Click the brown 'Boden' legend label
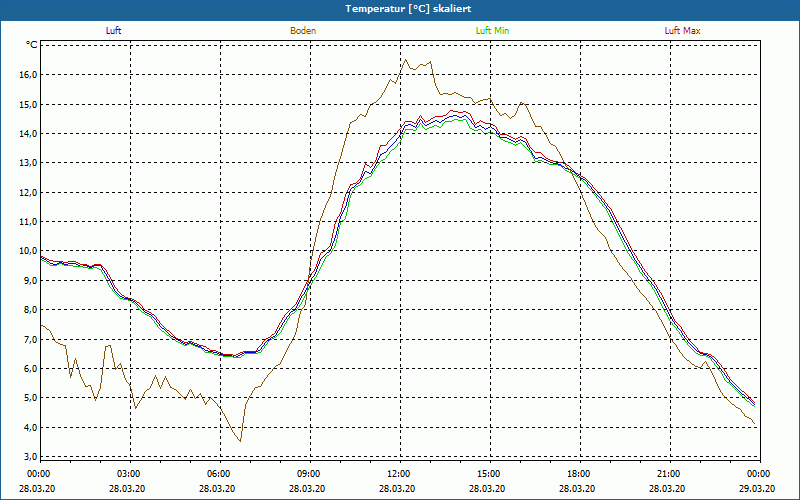 click(303, 31)
